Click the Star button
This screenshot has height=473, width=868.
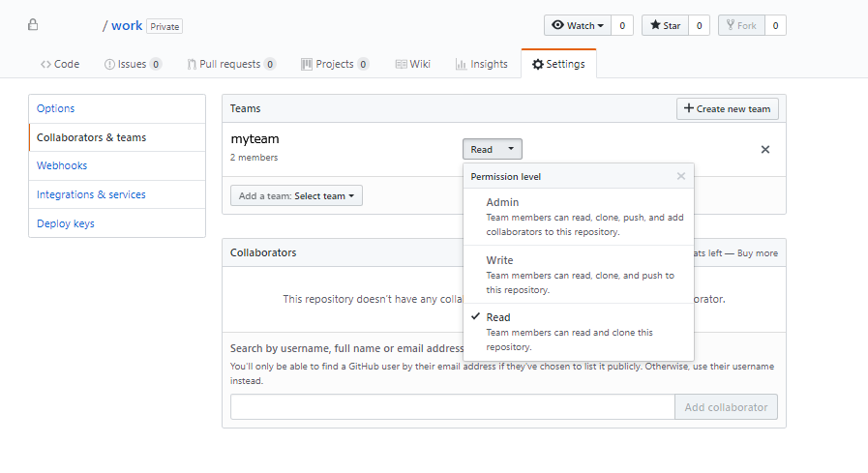665,25
